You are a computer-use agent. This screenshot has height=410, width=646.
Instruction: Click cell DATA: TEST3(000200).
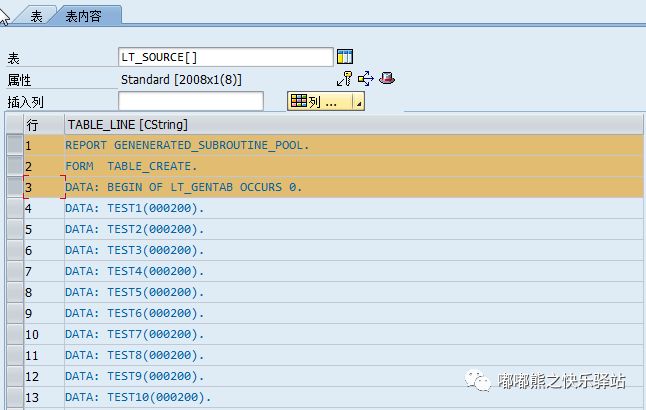[x=353, y=250]
